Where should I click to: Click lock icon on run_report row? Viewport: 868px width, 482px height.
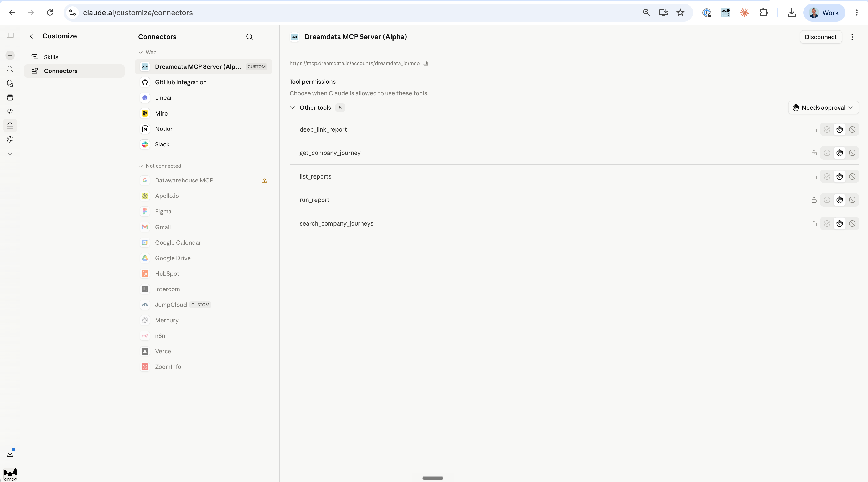point(814,200)
